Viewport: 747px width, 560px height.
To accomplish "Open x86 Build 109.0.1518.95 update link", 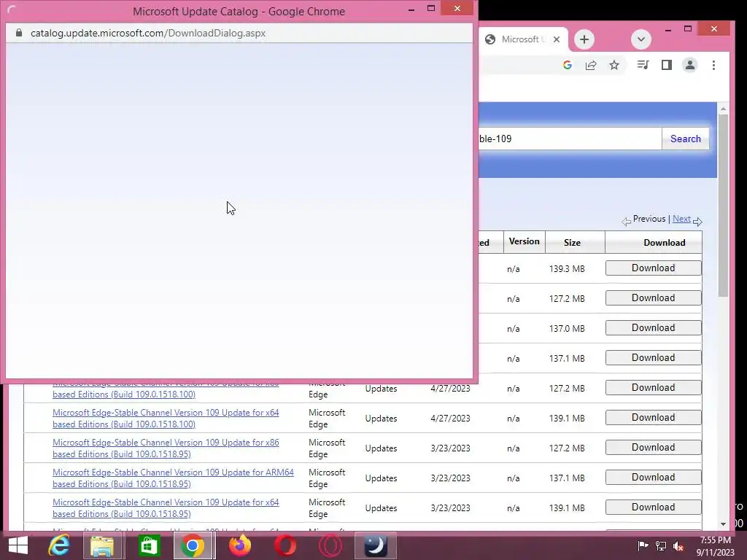I will tap(166, 448).
